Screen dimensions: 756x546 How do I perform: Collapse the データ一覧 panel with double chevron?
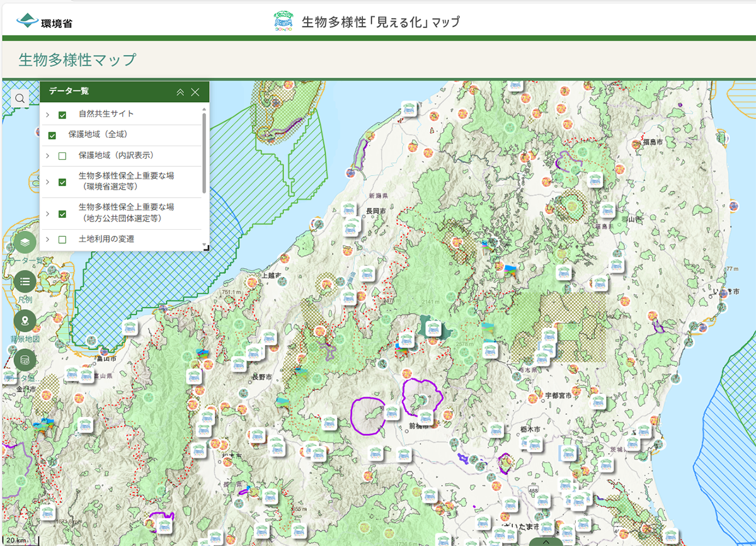tap(180, 92)
